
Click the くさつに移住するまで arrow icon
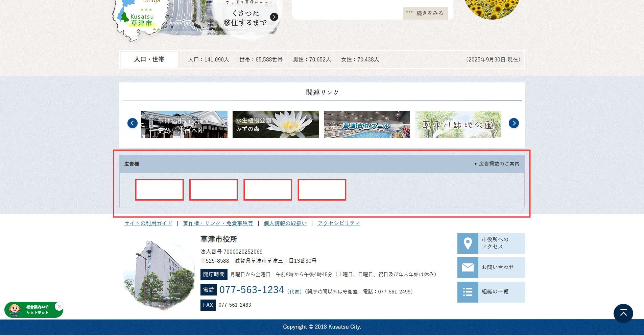274,17
